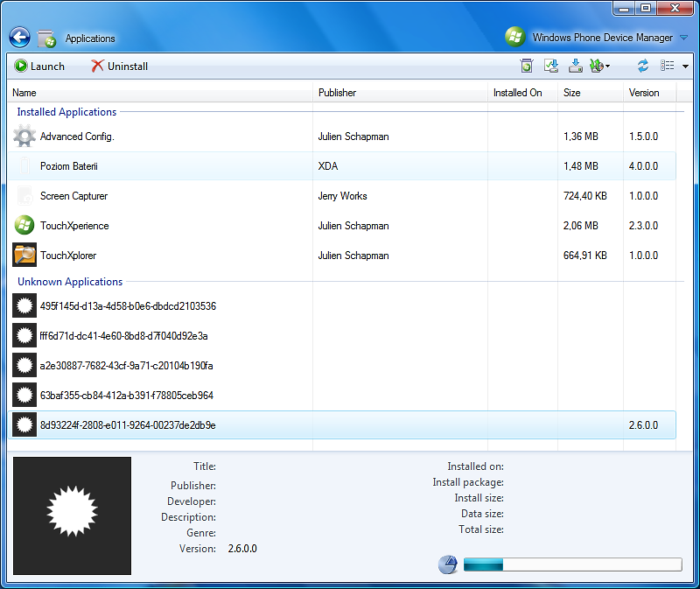Launch the selected application

click(39, 67)
